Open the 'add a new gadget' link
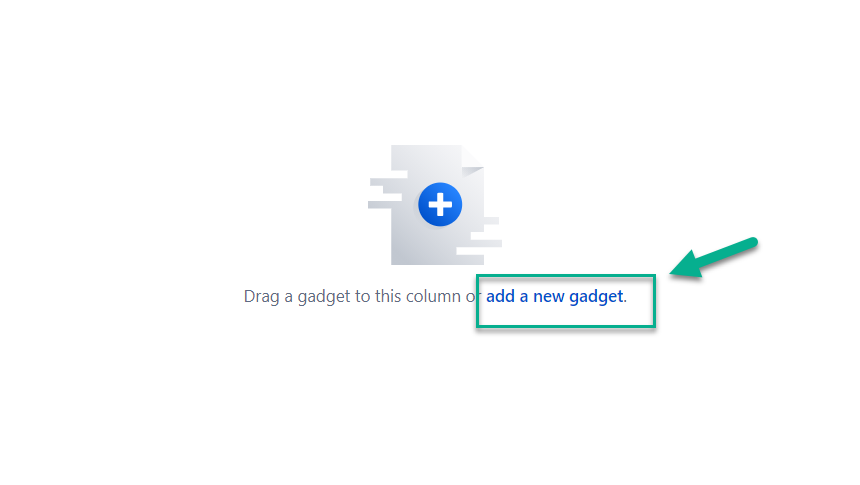 coord(555,297)
